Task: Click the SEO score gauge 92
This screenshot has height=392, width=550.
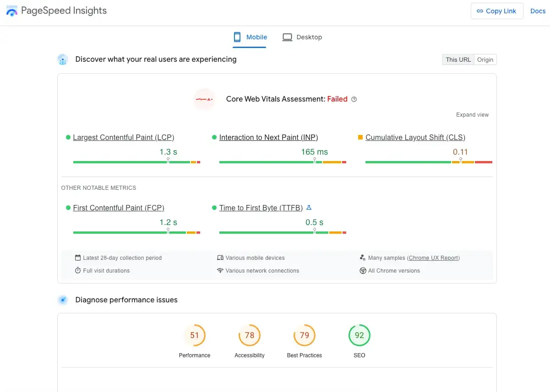Action: (359, 335)
